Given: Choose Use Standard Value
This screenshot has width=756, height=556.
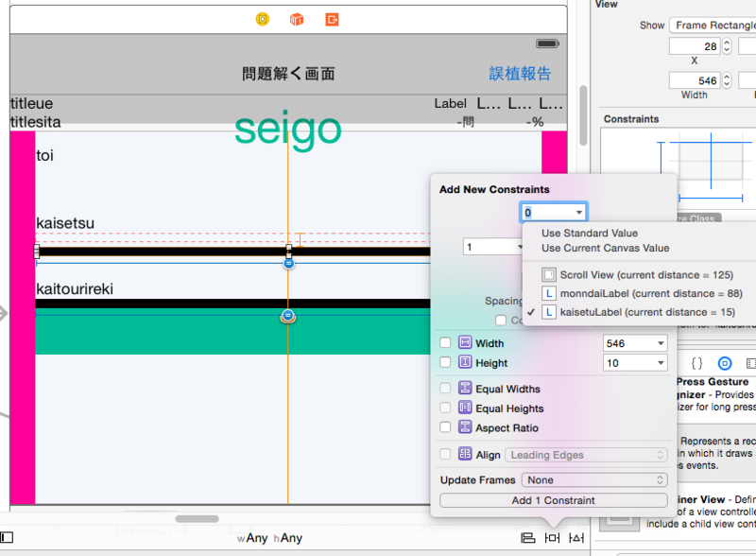Looking at the screenshot, I should pyautogui.click(x=589, y=234).
